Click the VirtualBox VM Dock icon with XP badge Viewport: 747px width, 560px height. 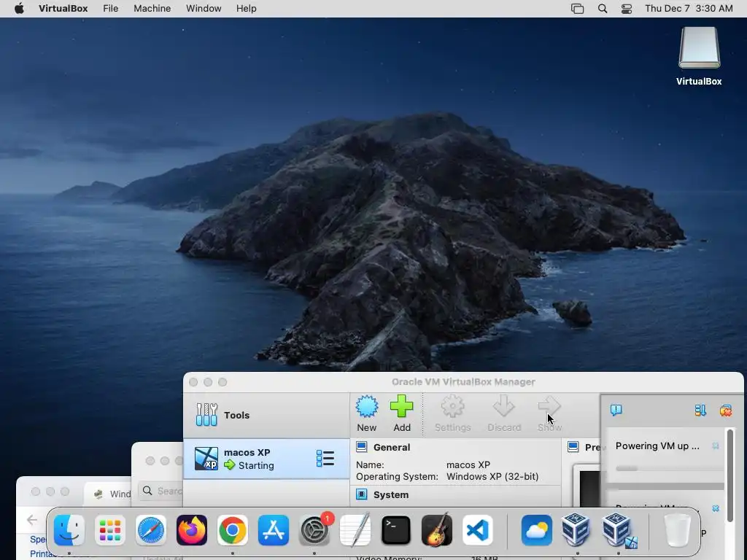[x=617, y=530]
